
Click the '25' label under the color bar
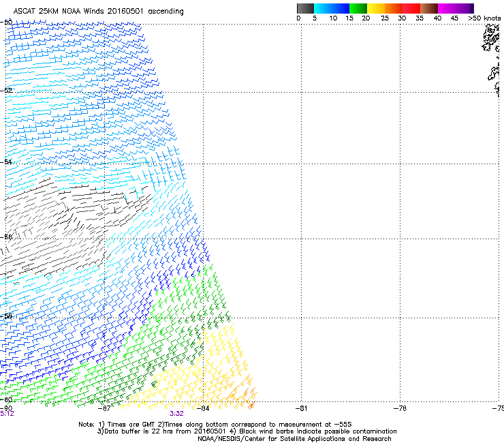[385, 18]
